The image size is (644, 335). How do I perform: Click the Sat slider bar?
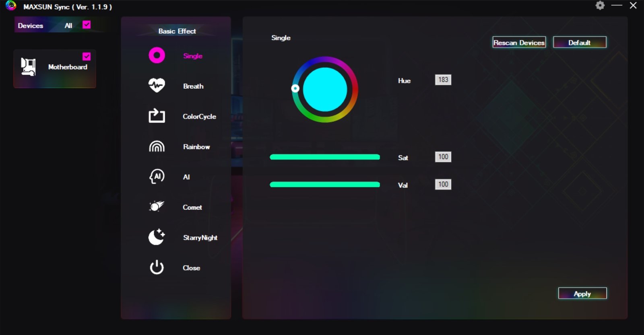(325, 157)
